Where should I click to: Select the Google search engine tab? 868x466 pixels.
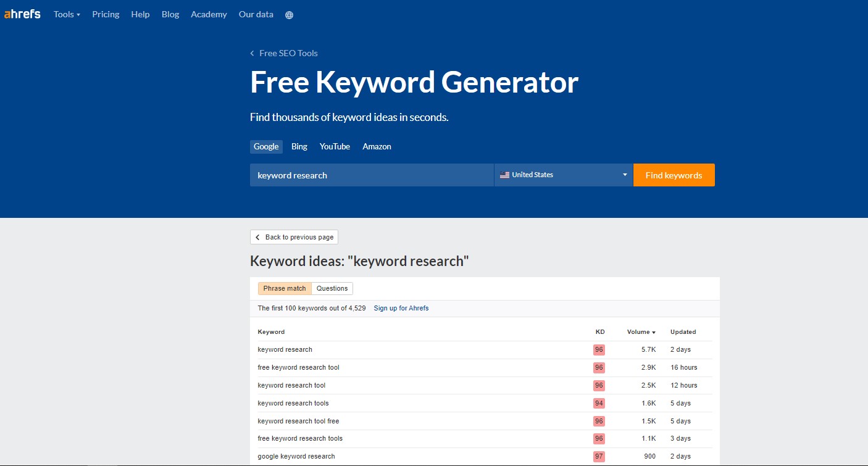click(266, 146)
